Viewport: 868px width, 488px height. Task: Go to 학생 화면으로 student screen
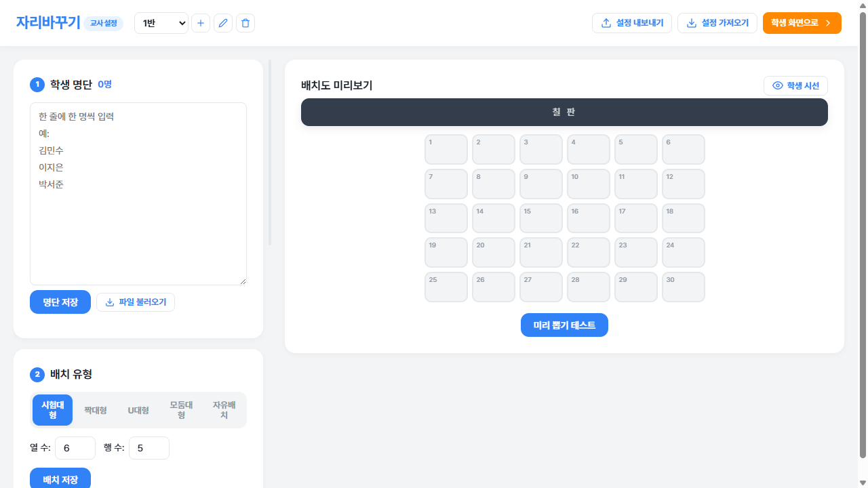(802, 23)
